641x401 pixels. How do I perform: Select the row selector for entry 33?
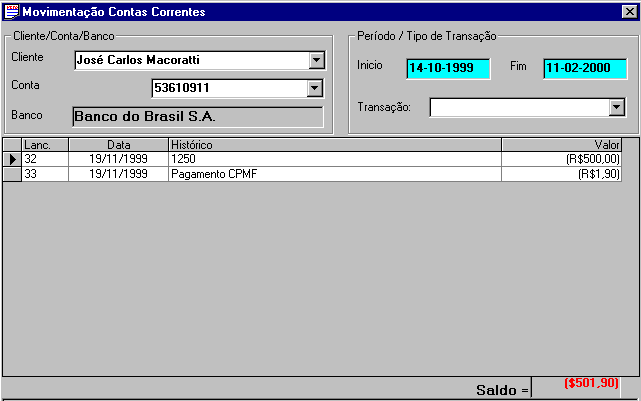pos(12,174)
